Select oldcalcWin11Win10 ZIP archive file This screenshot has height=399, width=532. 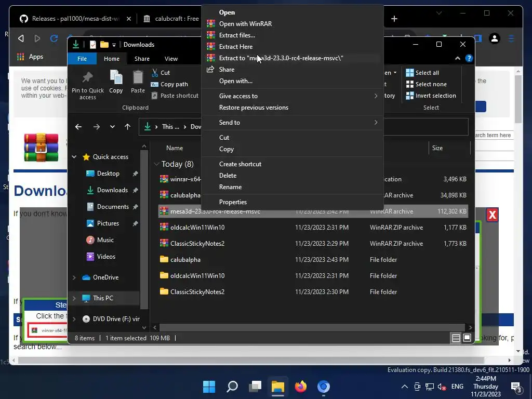click(313, 228)
